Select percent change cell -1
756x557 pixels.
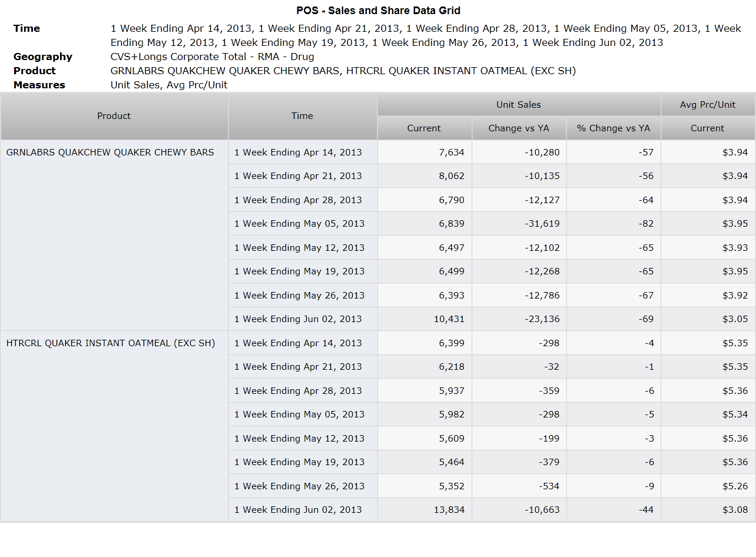point(614,366)
